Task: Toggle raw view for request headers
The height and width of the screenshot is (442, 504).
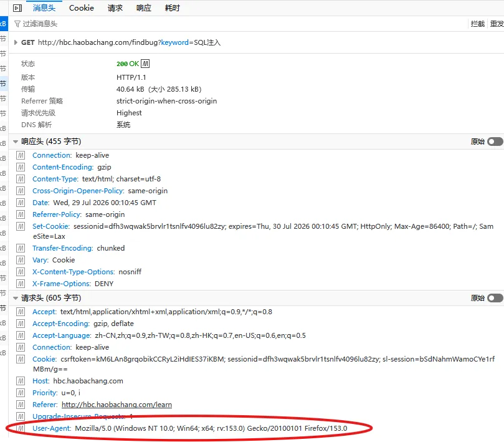Action: pos(495,298)
